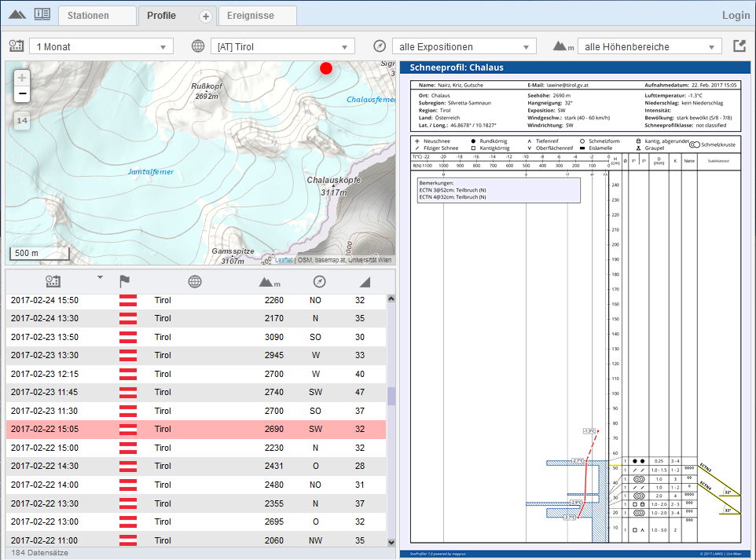The height and width of the screenshot is (560, 756).
Task: Click the Gamsspitze label on map
Action: 233,251
